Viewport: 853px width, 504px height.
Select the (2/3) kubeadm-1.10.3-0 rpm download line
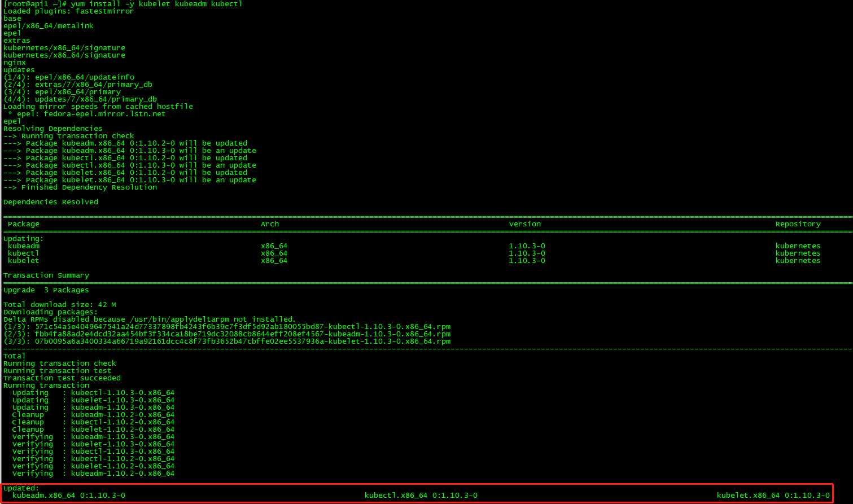click(x=227, y=334)
